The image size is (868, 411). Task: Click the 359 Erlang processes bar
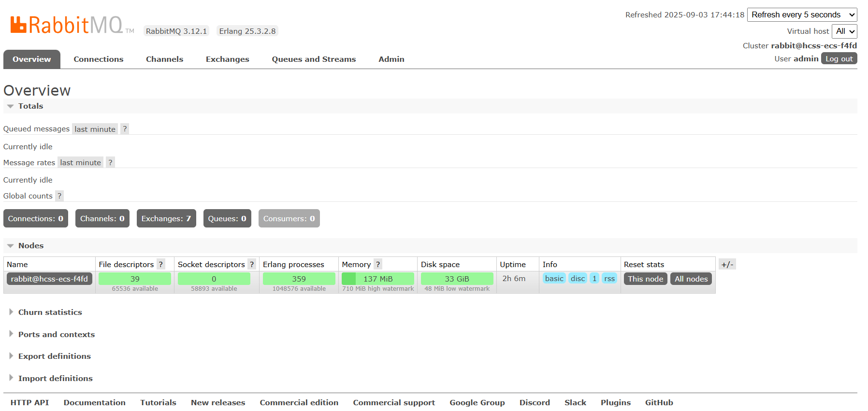[299, 279]
